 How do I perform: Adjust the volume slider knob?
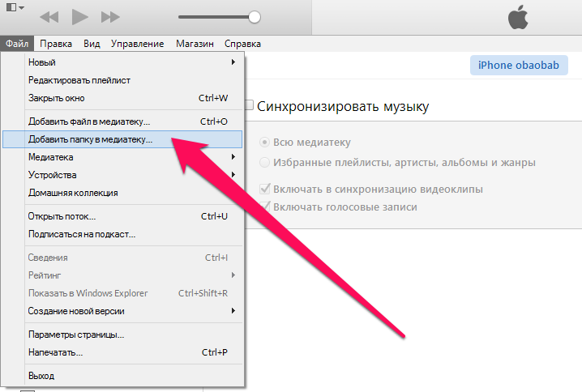255,16
